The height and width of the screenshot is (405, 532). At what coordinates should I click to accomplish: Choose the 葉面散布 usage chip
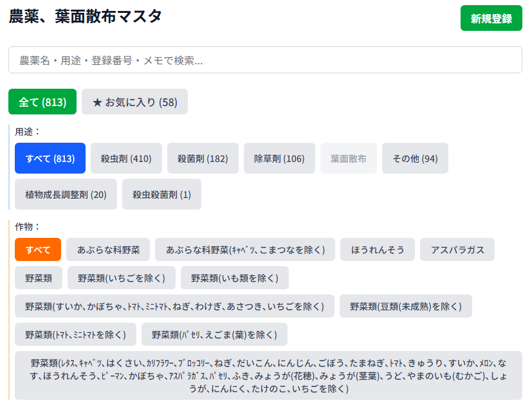(x=349, y=158)
